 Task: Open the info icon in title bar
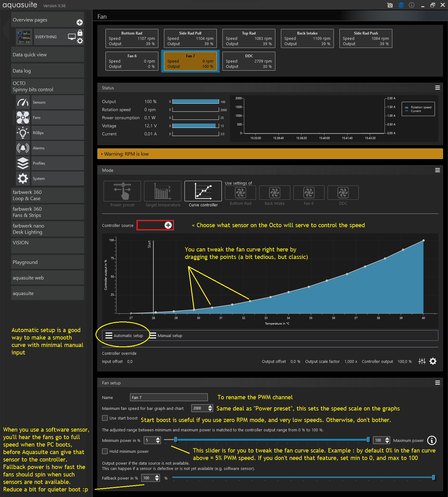point(412,5)
